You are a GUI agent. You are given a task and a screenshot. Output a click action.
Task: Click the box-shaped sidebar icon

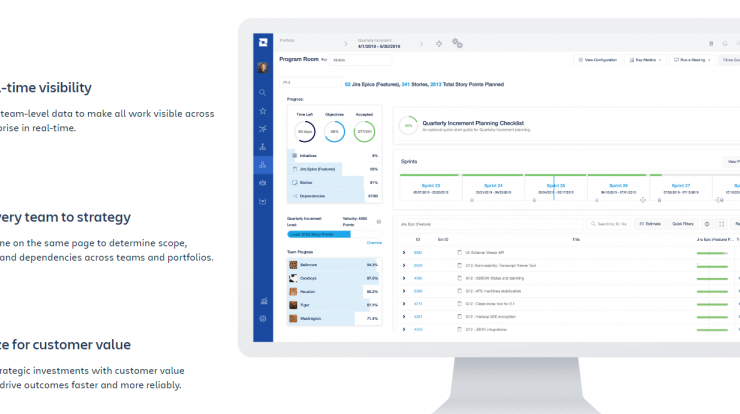coord(262,202)
